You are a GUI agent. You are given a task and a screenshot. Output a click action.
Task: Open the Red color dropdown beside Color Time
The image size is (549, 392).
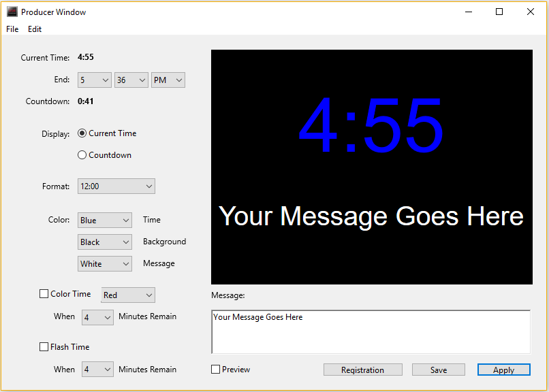[x=127, y=295]
